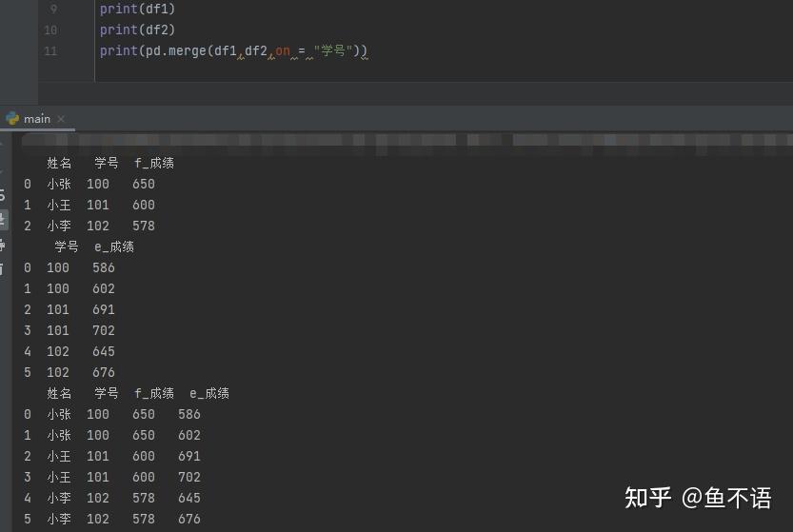793x532 pixels.
Task: Place cursor on print(df1) code line
Action: 137,9
